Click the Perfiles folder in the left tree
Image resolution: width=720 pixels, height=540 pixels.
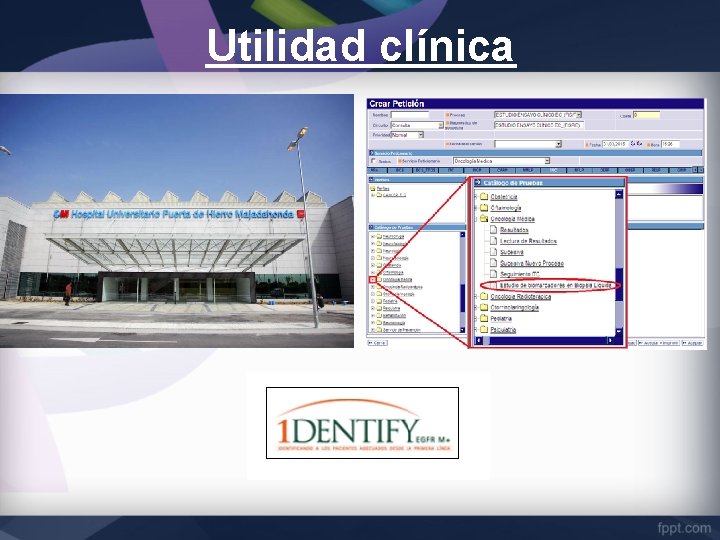(x=372, y=189)
